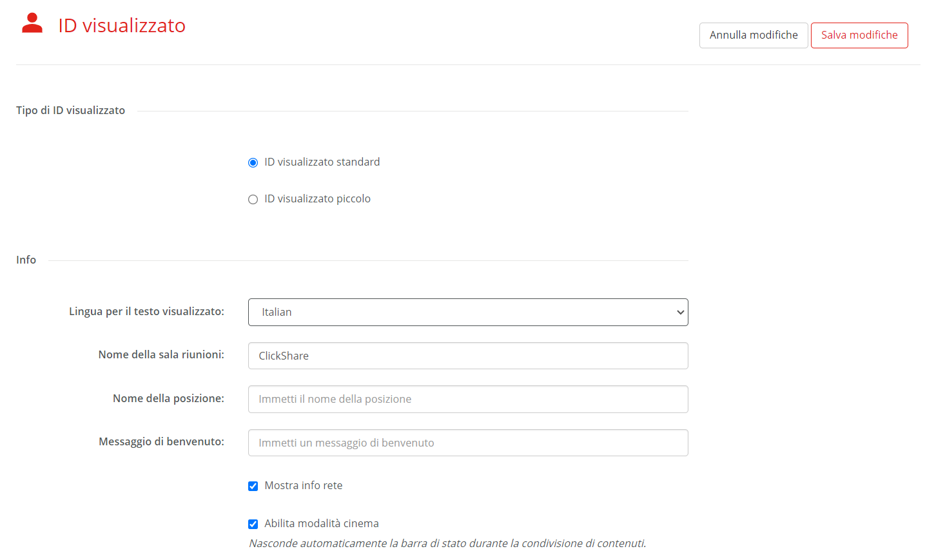
Task: Focus the Nome della sala riunioni field
Action: pyautogui.click(x=468, y=356)
